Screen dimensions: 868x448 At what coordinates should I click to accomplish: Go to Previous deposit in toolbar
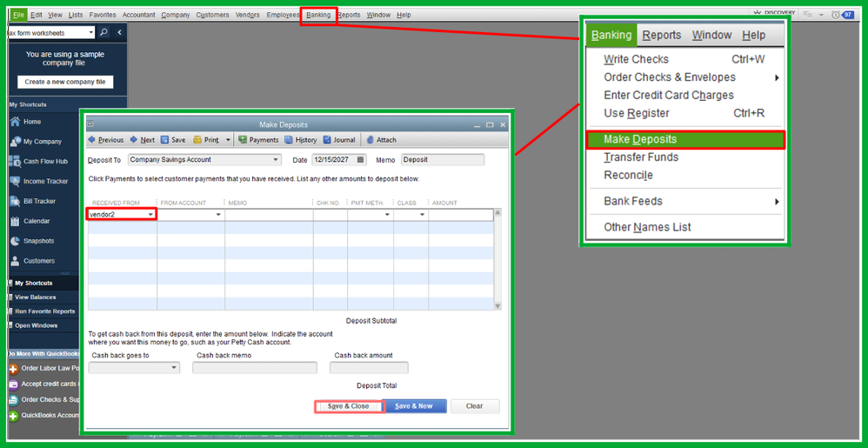[106, 140]
